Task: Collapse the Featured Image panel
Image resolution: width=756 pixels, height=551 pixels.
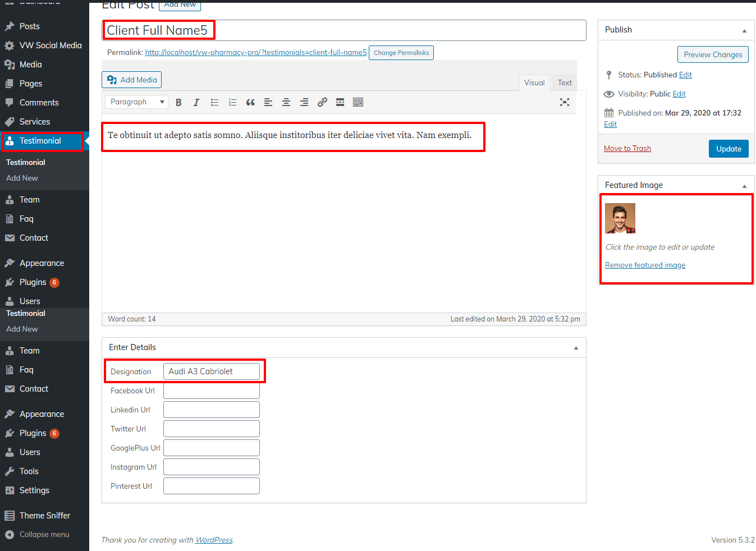Action: 744,186
